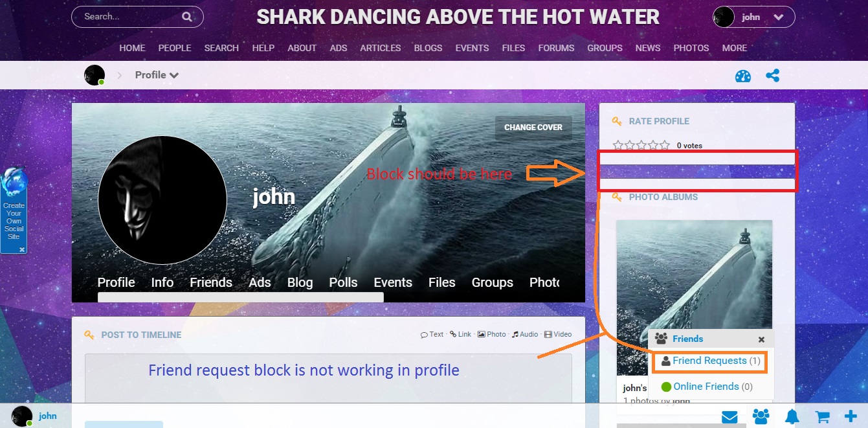
Task: Select the Events tab on cover
Action: pos(393,282)
